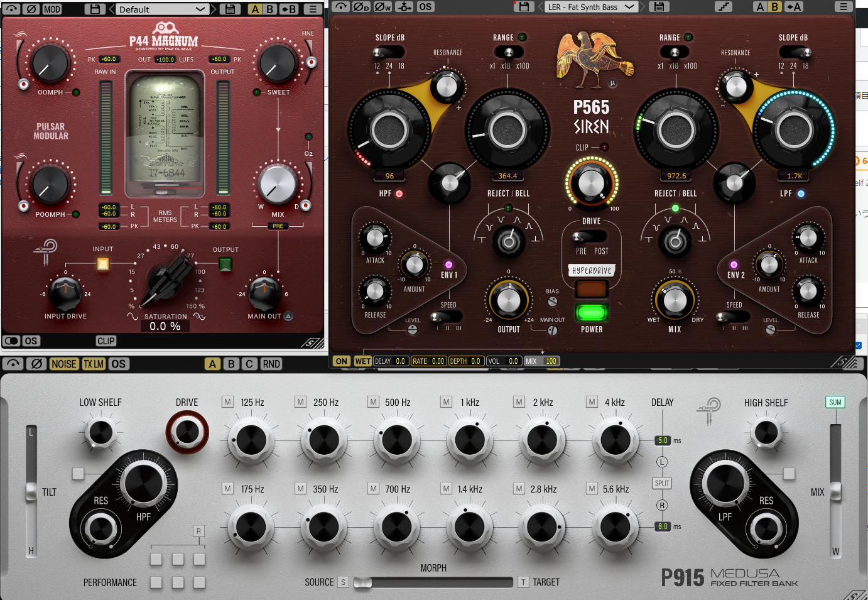This screenshot has height=600, width=868.
Task: Click P565 Siren bypass icon
Action: (340, 7)
